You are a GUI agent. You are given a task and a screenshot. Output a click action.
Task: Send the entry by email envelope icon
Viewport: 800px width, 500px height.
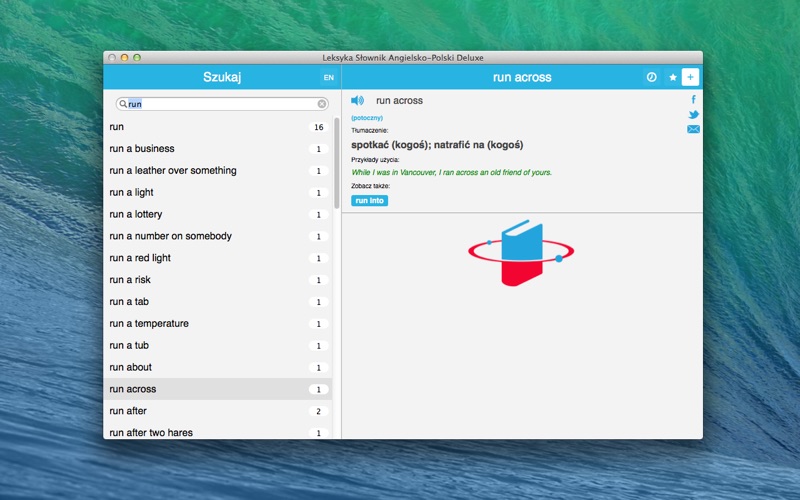pyautogui.click(x=693, y=129)
